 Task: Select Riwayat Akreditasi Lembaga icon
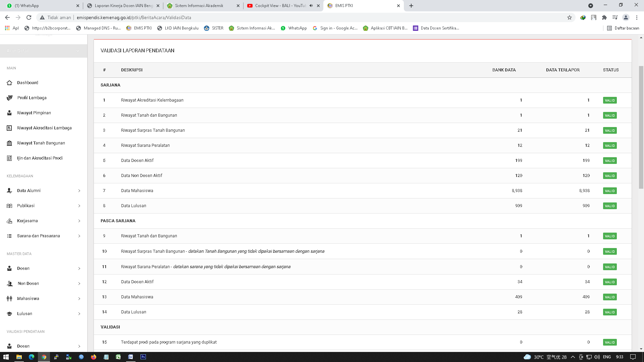tap(9, 128)
